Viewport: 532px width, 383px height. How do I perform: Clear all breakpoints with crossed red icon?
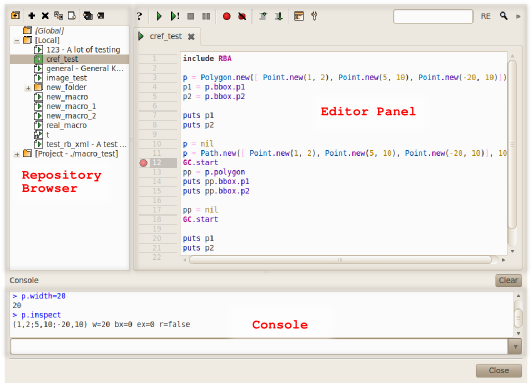click(242, 16)
